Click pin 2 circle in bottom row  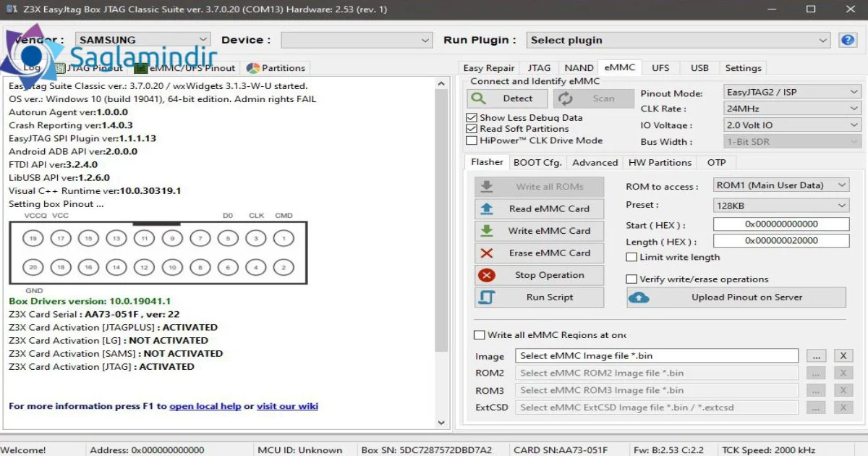click(284, 268)
